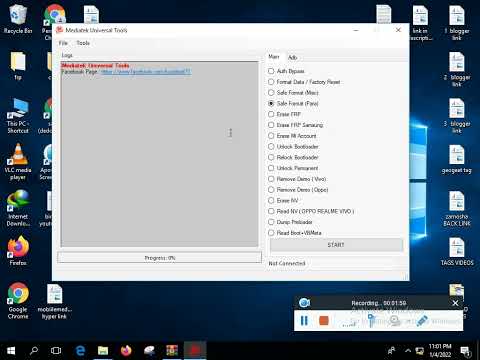This screenshot has height=360, width=480.
Task: Select the Google Chrome desktop shortcut
Action: 18,301
